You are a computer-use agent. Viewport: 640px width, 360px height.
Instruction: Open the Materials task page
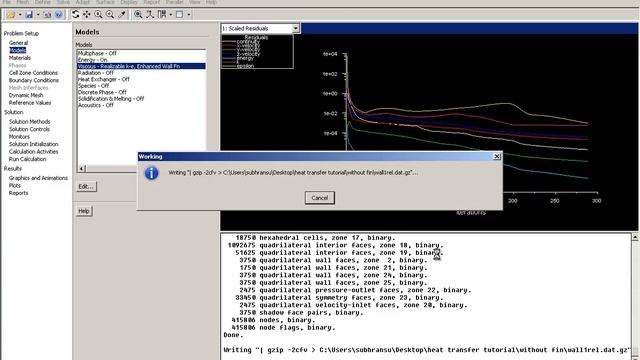point(20,58)
